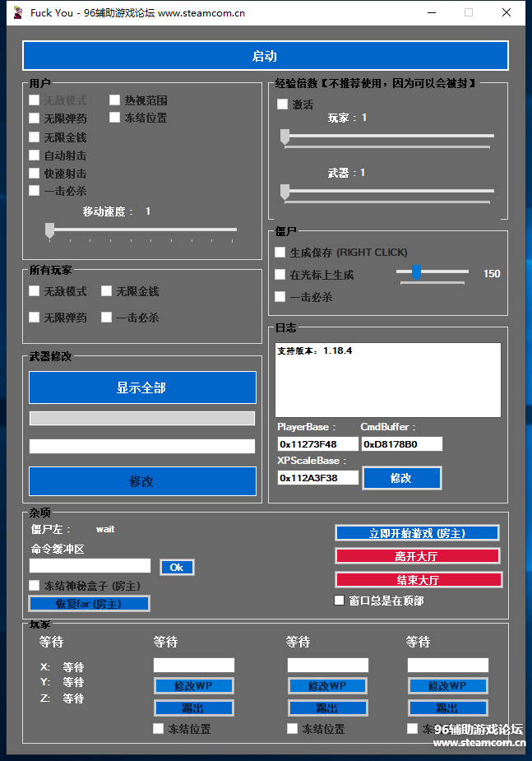Toggle the 自动射击 checkbox

tap(35, 155)
